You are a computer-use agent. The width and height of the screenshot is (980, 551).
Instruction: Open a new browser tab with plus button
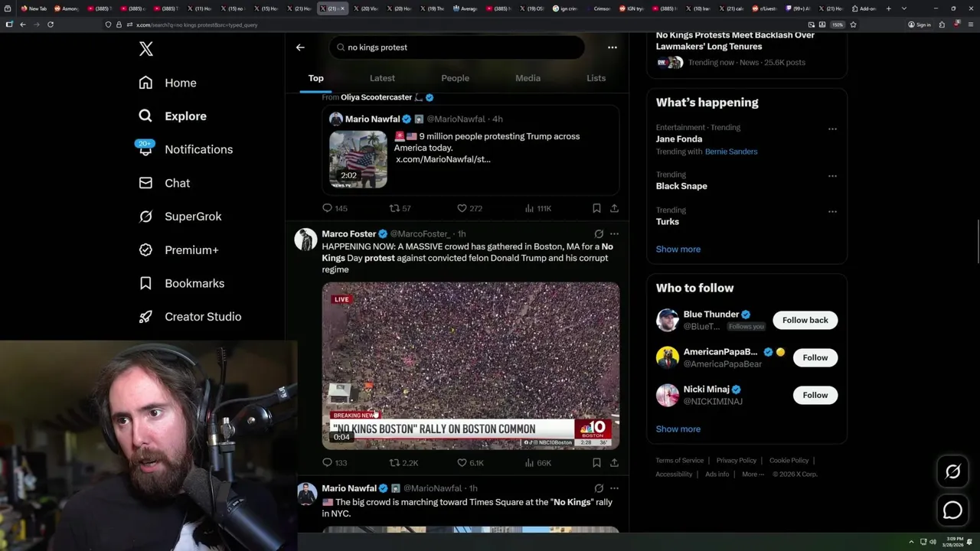(888, 8)
